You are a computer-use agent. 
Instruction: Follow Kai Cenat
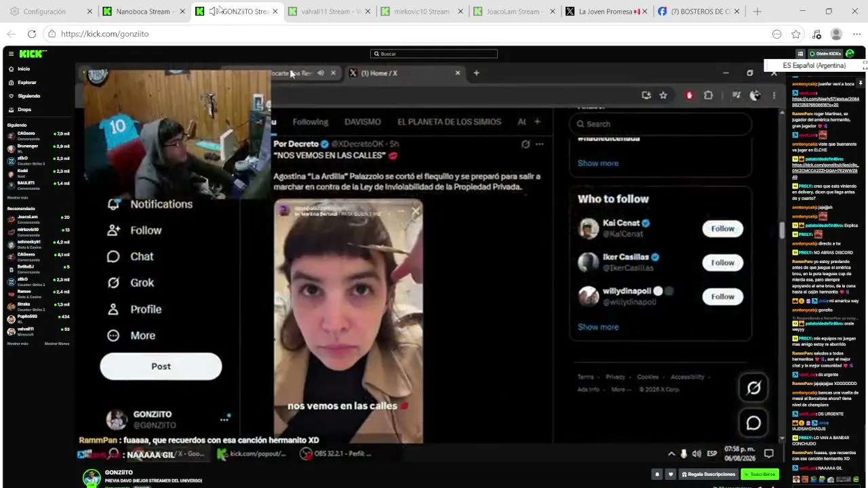[x=722, y=229]
